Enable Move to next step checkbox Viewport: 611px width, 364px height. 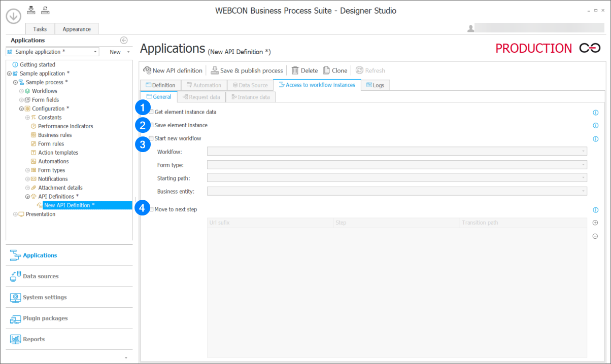click(151, 209)
